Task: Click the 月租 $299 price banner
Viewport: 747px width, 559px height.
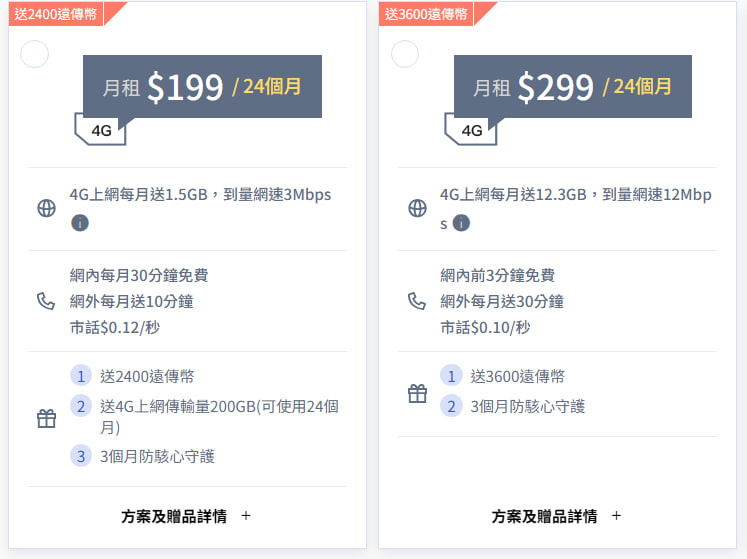Action: (573, 86)
